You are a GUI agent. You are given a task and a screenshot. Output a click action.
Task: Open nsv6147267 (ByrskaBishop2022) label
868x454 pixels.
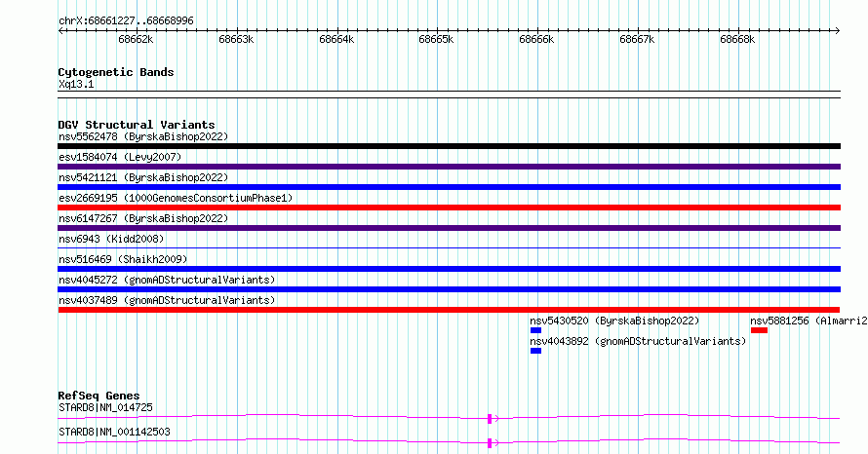coord(143,218)
